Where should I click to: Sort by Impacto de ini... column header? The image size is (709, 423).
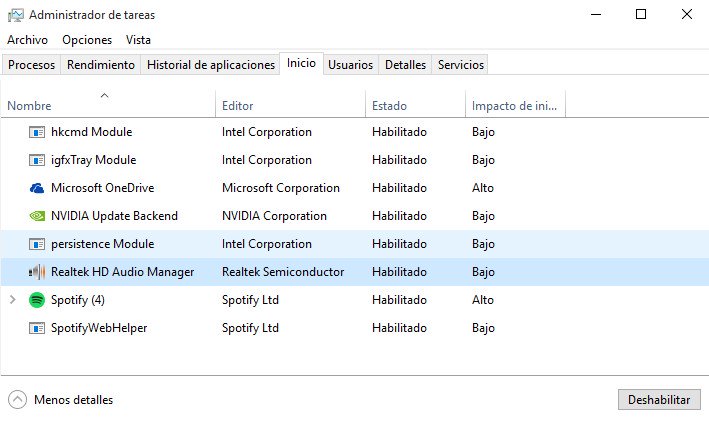515,106
